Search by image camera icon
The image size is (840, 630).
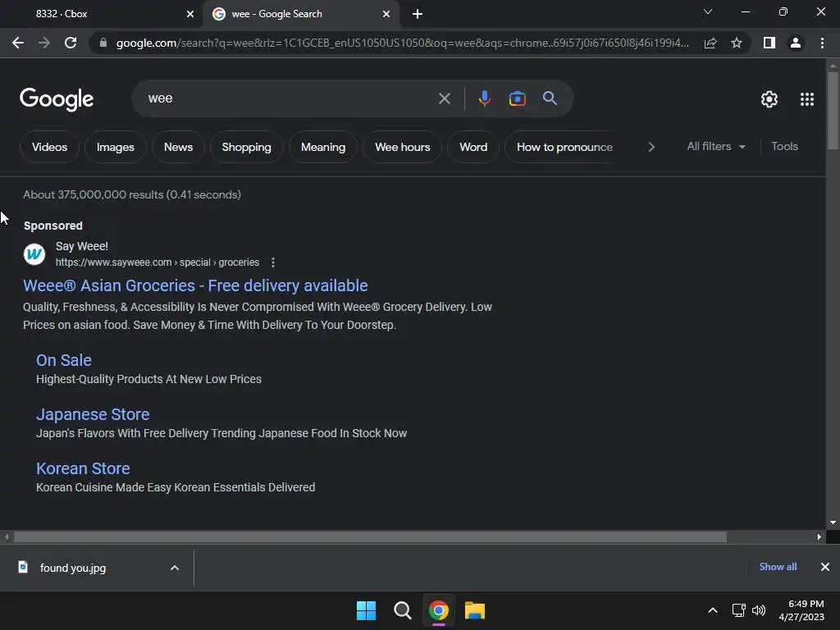pos(517,98)
